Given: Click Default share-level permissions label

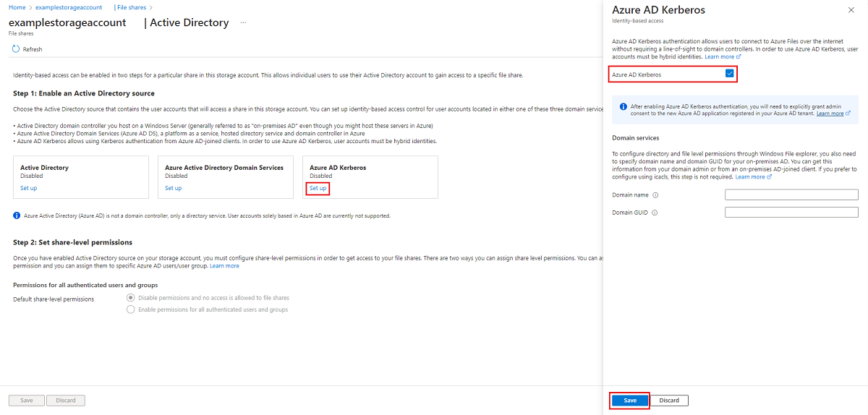Looking at the screenshot, I should tap(54, 299).
